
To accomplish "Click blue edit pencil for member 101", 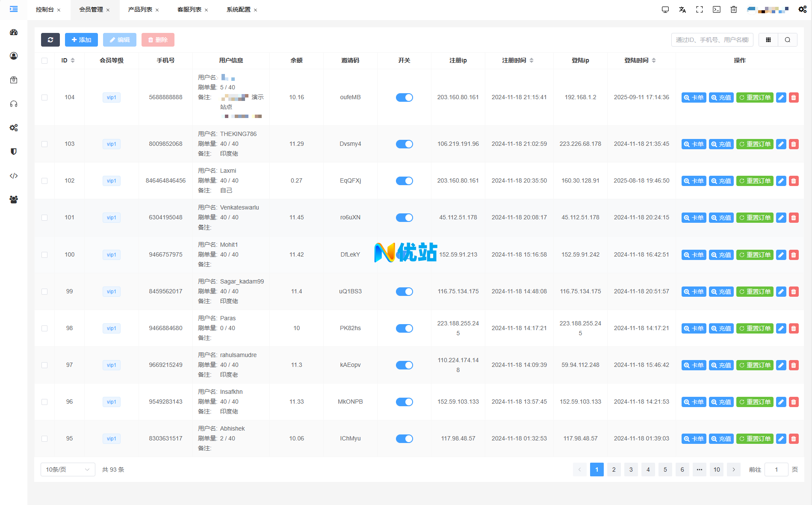I will pos(781,218).
